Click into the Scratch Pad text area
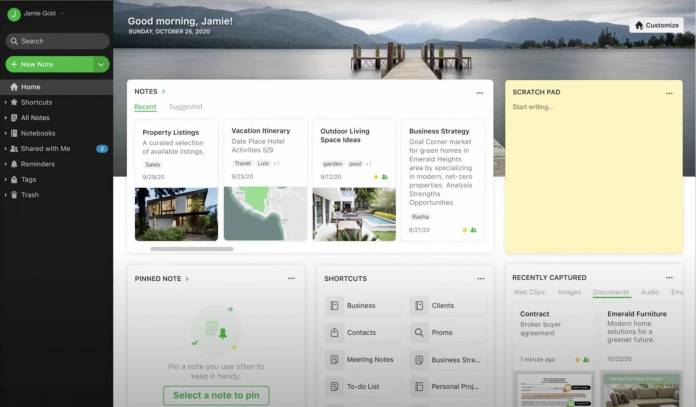Viewport: 696px width, 407px height. click(593, 178)
